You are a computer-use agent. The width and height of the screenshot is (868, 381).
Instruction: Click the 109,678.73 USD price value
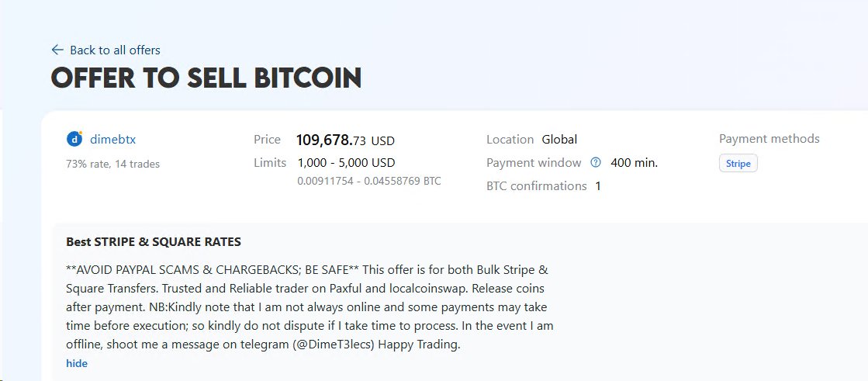point(345,140)
